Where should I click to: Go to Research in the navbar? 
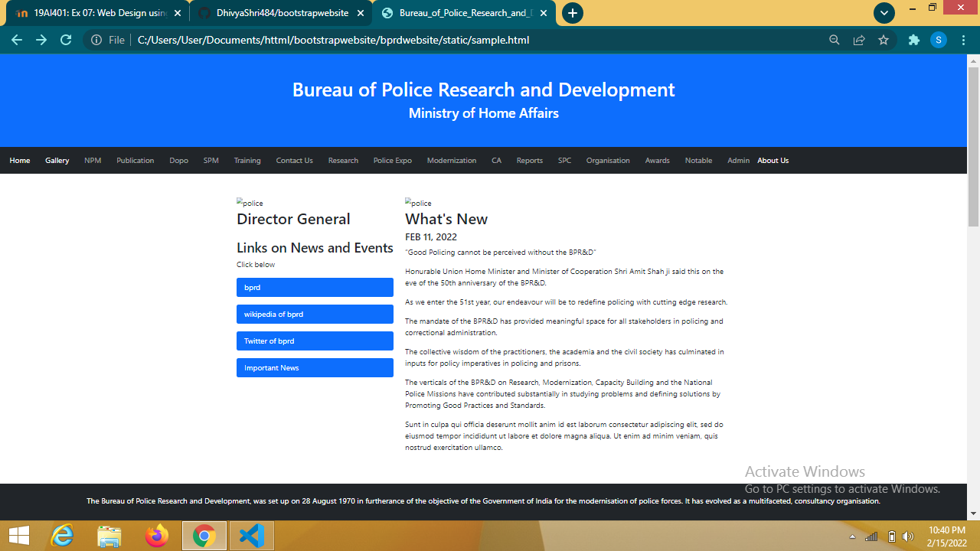343,161
